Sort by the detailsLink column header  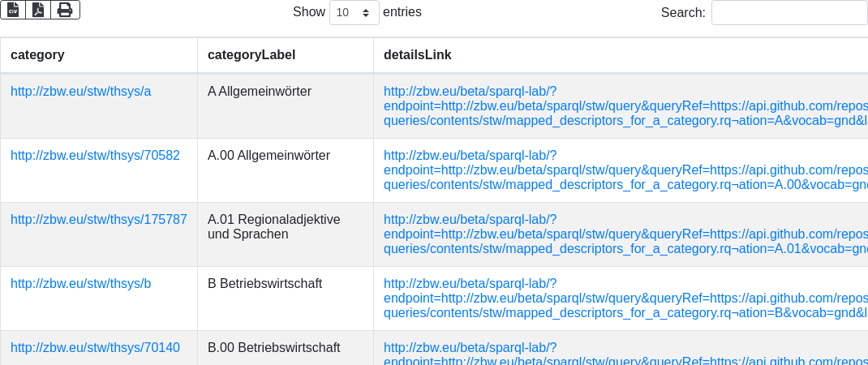click(418, 55)
